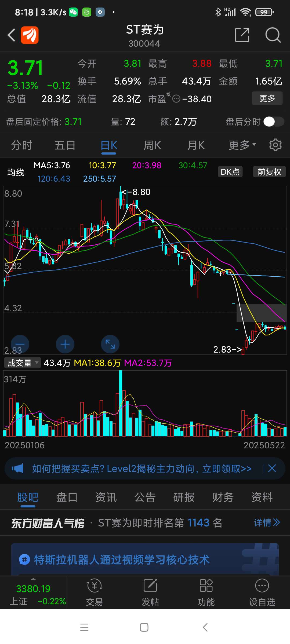This screenshot has height=644, width=290.
Task: Open the 财务 finance tab
Action: pos(223,497)
